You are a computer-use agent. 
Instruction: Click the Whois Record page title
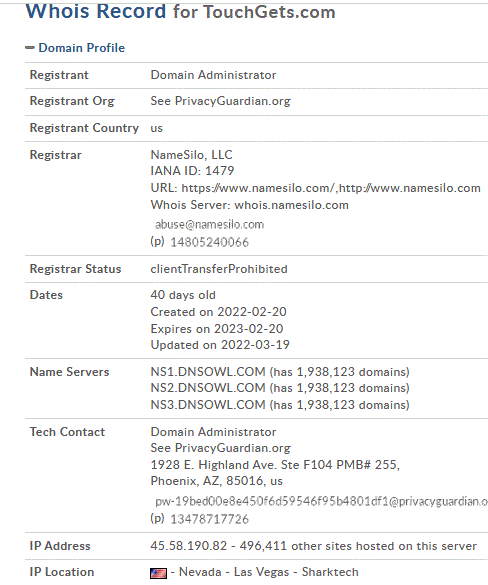click(181, 11)
